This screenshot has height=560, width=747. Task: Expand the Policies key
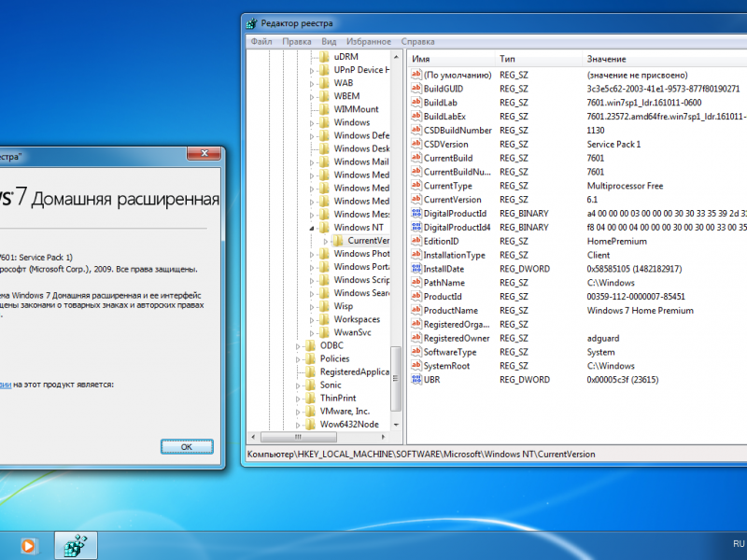298,359
